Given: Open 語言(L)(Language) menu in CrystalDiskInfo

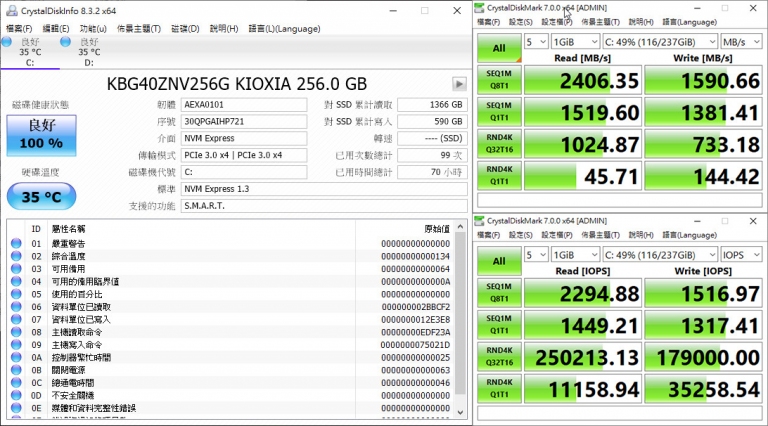Looking at the screenshot, I should click(x=284, y=29).
